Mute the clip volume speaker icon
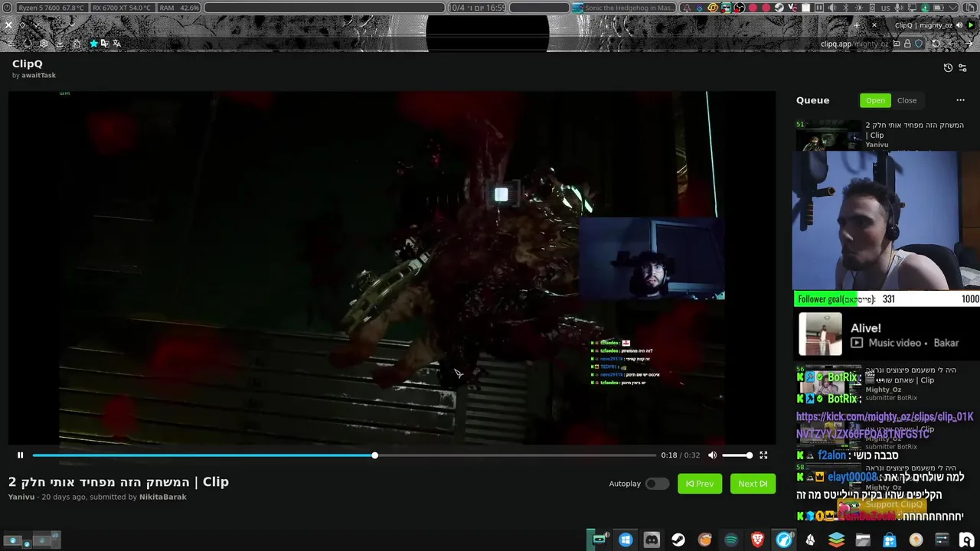This screenshot has width=980, height=551. 713,455
